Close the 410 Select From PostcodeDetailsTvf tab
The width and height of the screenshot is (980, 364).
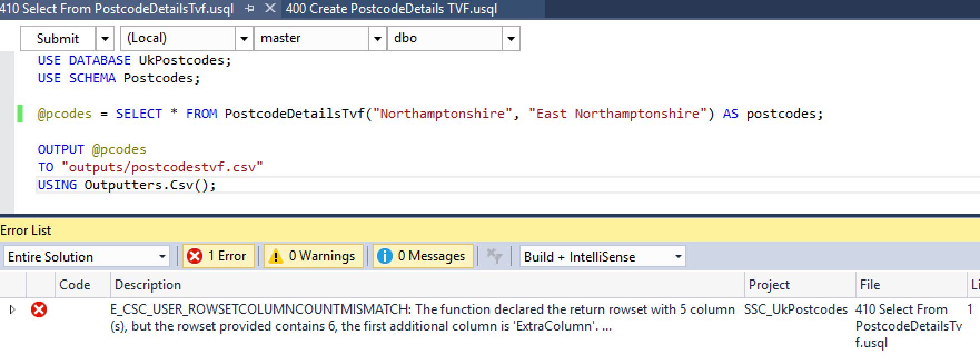(x=270, y=8)
